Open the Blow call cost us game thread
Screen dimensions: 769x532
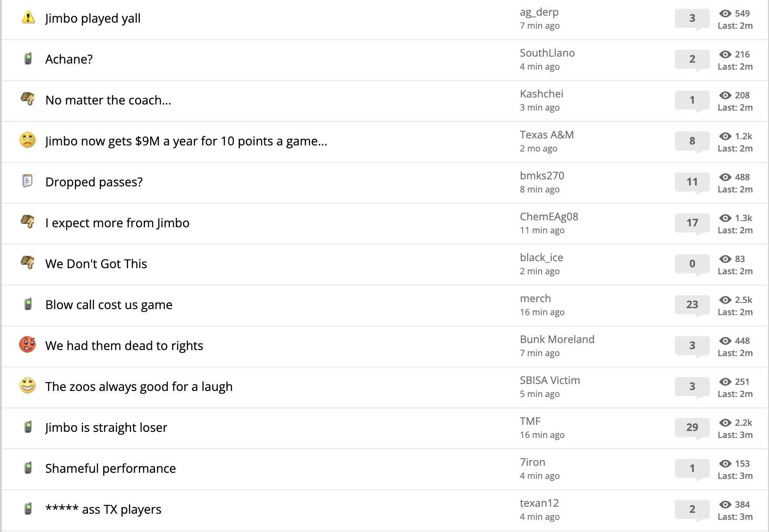pyautogui.click(x=109, y=305)
